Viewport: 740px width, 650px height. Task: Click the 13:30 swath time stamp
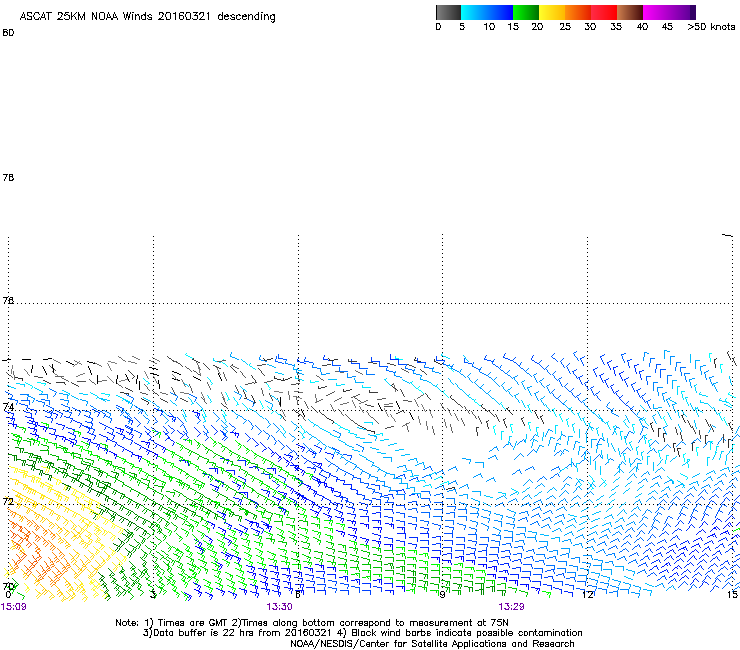coord(279,607)
